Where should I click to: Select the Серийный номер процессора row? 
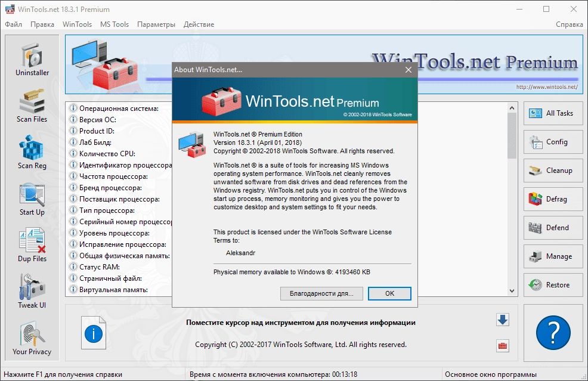(x=119, y=222)
